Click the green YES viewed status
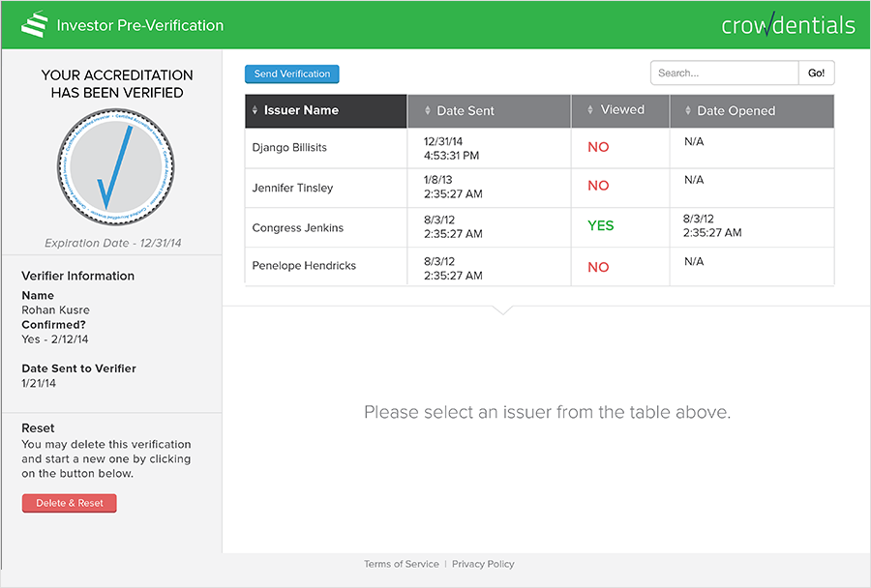 (x=601, y=225)
